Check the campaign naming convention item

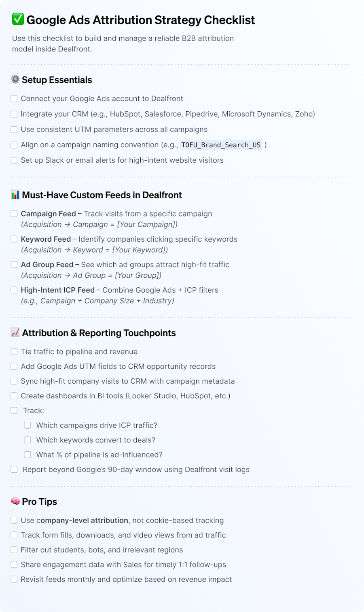[x=14, y=144]
